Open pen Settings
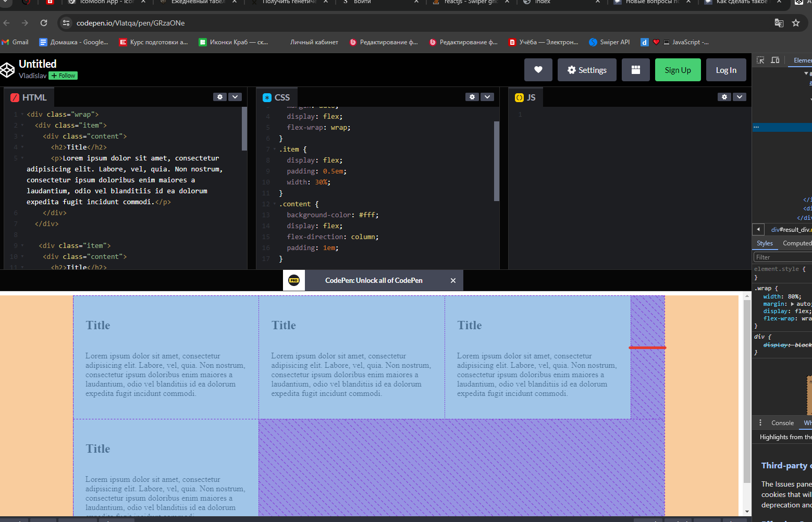This screenshot has width=812, height=522. point(587,70)
